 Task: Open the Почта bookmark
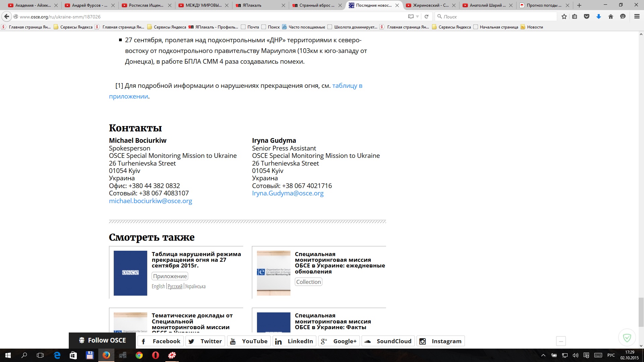[250, 27]
